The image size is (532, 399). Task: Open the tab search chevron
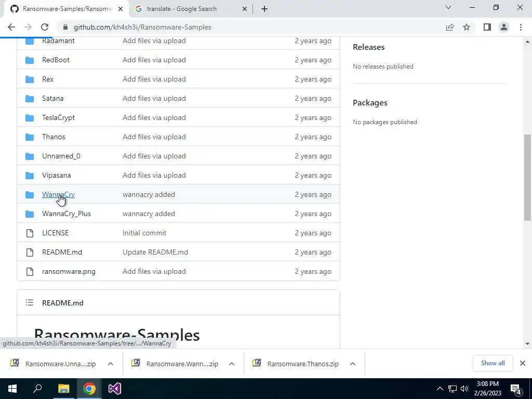(x=448, y=7)
